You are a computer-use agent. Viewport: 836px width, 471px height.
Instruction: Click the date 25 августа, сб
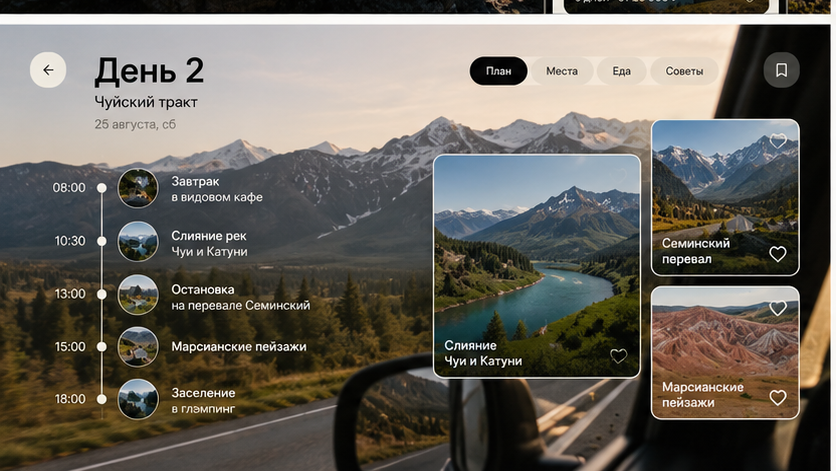pyautogui.click(x=135, y=124)
